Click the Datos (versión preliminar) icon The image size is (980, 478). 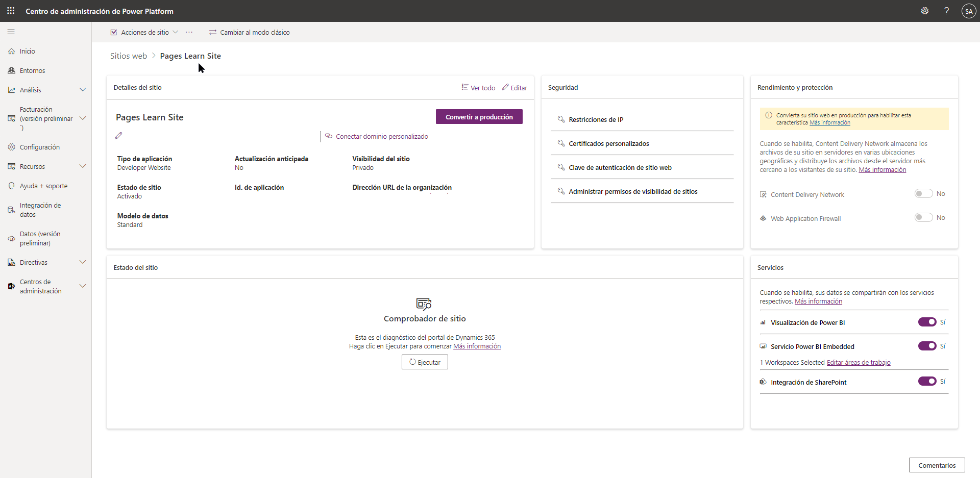[11, 238]
